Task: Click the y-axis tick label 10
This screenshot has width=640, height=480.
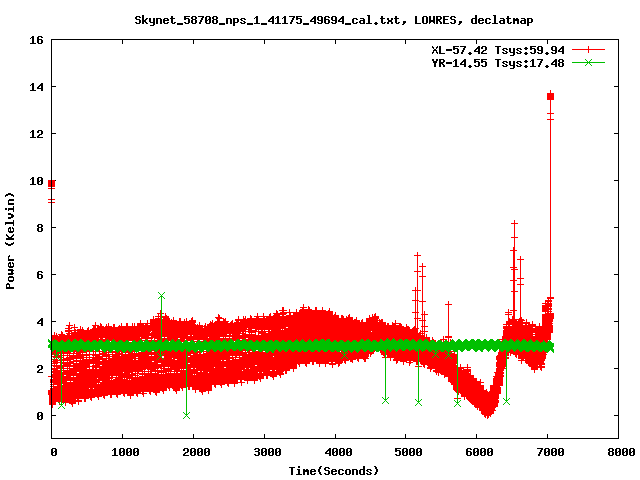Action: click(36, 181)
